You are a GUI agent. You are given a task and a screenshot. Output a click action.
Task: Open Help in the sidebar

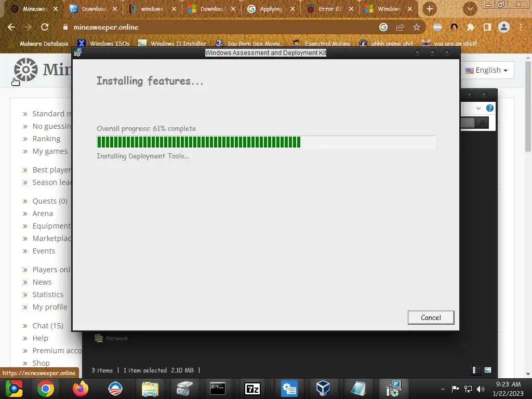[40, 338]
